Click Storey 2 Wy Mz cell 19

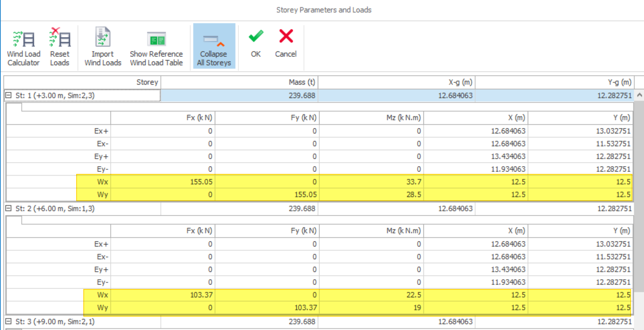pyautogui.click(x=371, y=307)
